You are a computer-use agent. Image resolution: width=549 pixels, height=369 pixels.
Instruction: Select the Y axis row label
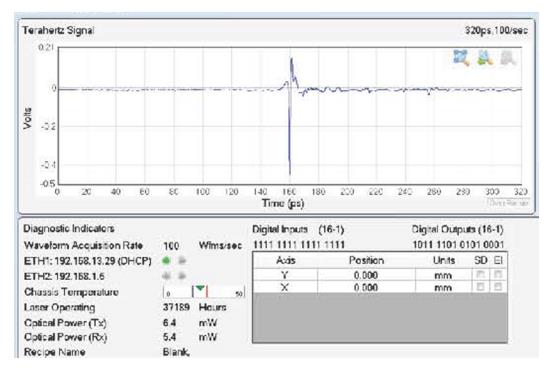[x=284, y=275]
